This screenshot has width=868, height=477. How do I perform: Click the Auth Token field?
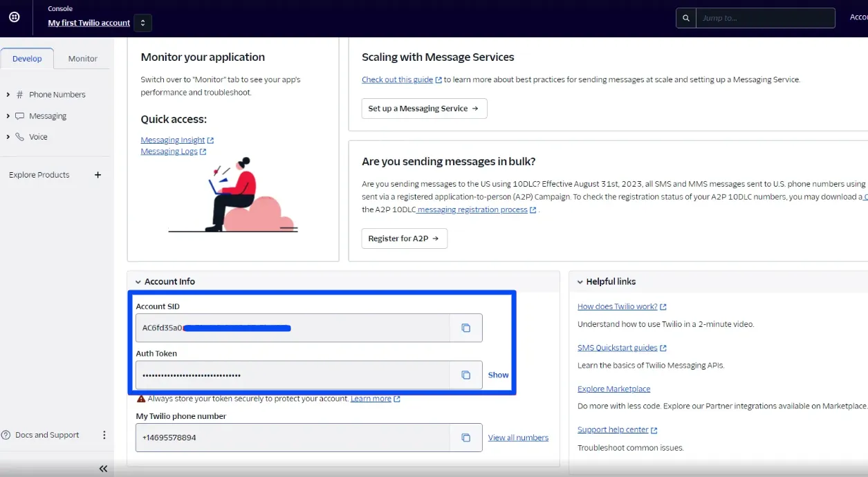(293, 375)
